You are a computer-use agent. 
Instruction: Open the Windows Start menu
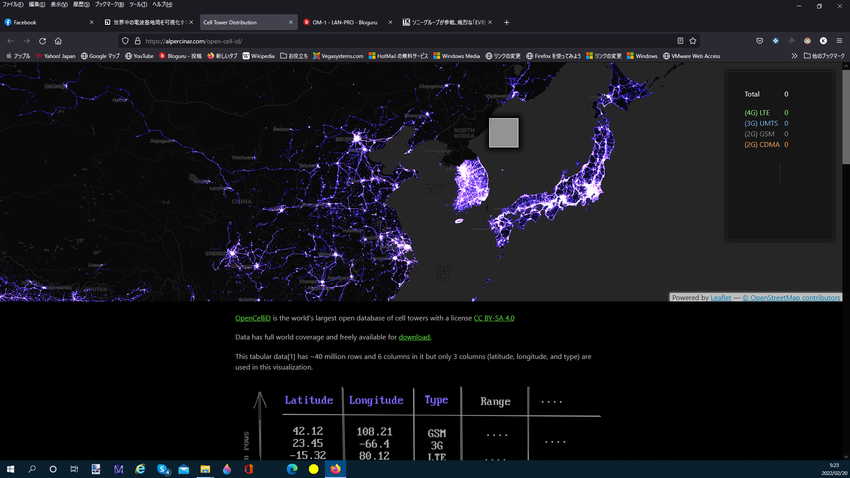10,469
